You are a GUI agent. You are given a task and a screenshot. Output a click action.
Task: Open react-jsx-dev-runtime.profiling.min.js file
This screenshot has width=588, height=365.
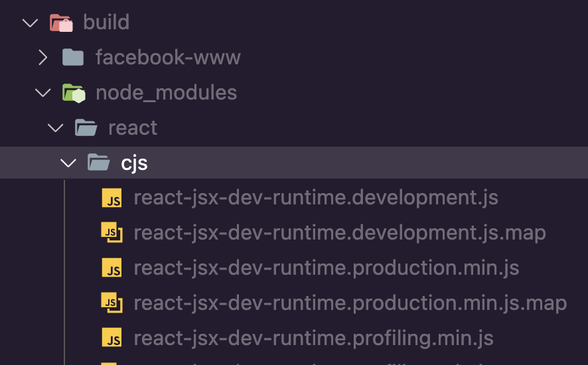313,338
